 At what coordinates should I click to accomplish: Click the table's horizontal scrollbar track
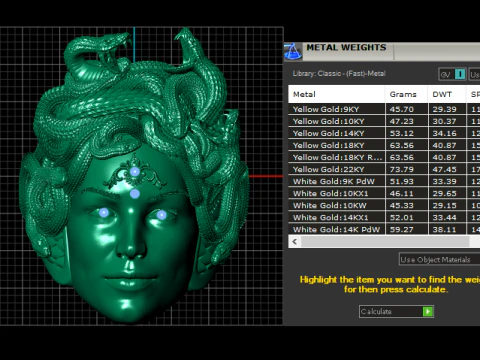click(385, 242)
